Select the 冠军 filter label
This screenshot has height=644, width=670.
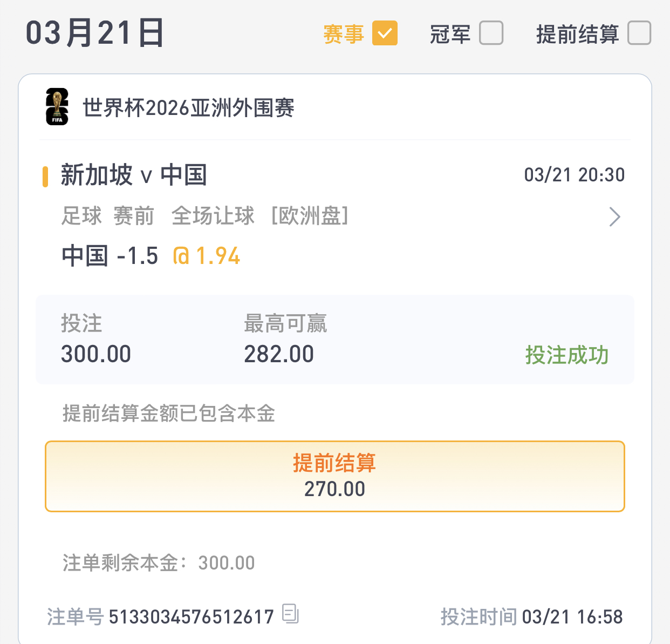[450, 34]
